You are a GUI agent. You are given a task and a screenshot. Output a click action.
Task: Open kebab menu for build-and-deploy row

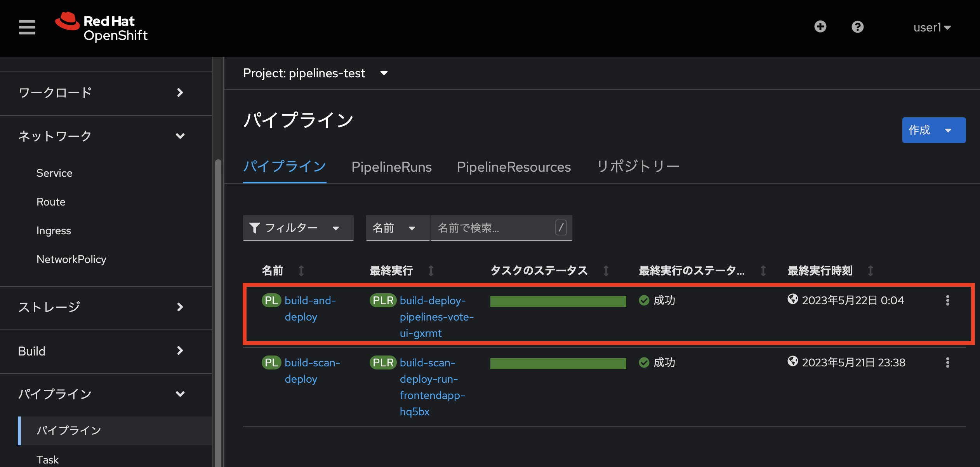947,300
